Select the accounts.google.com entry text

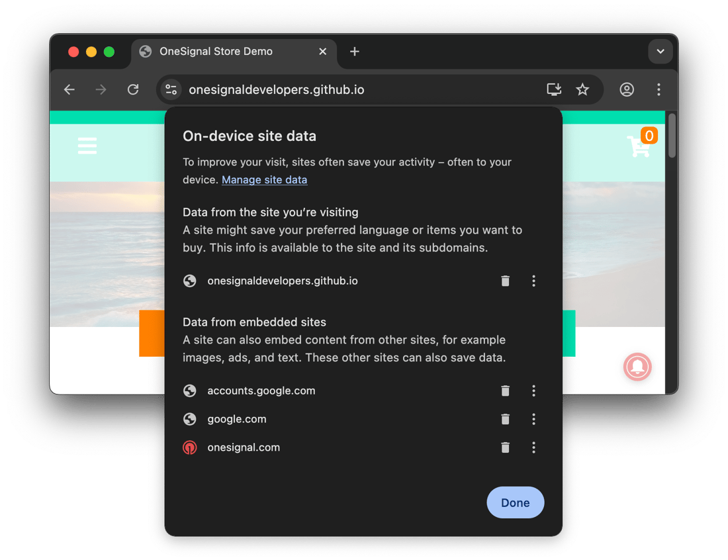[x=261, y=391]
